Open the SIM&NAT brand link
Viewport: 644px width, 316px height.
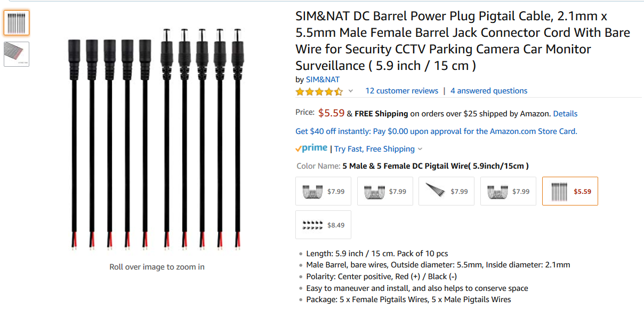tap(323, 80)
